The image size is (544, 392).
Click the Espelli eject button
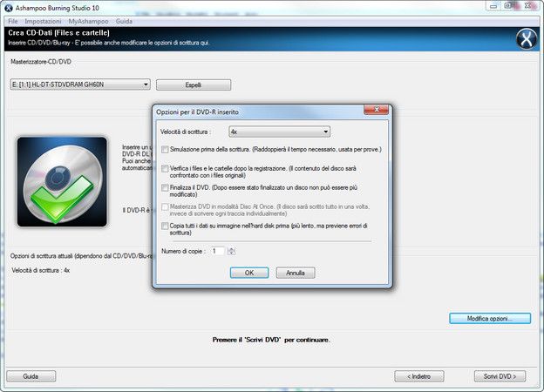point(194,84)
